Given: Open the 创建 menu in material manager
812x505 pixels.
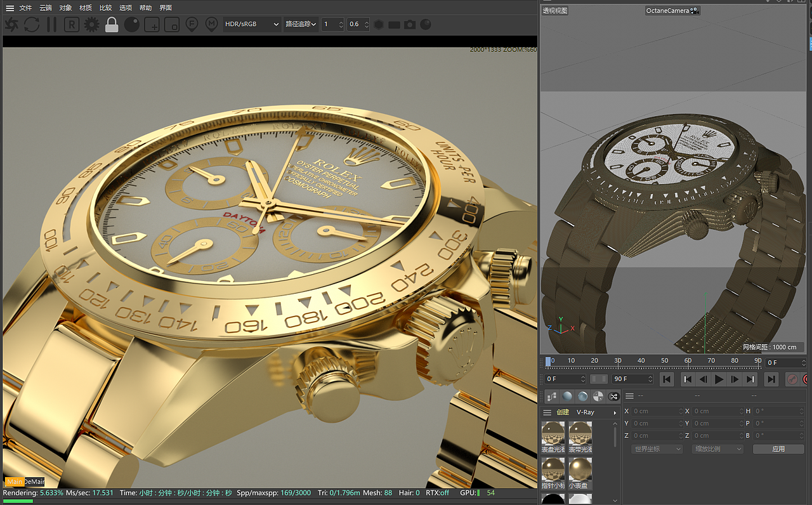Looking at the screenshot, I should pyautogui.click(x=563, y=412).
